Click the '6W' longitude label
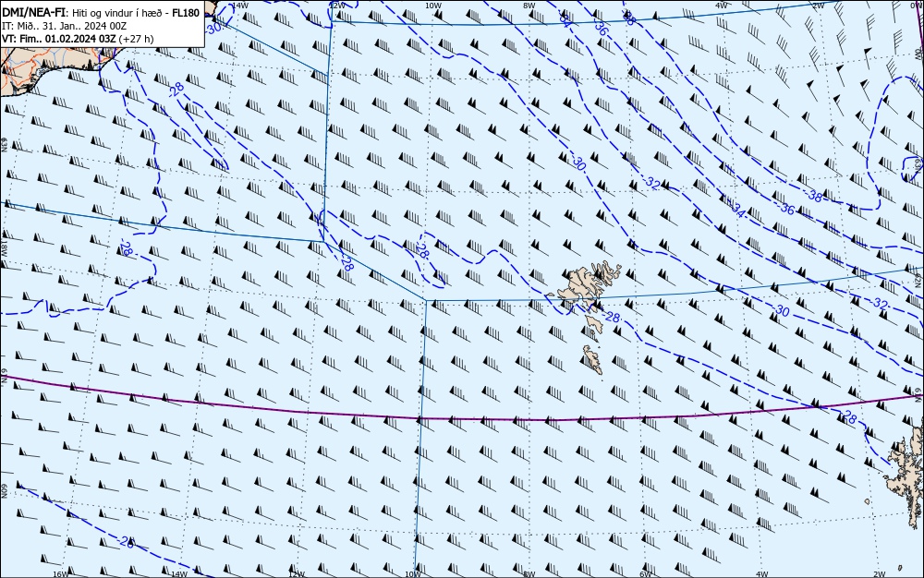This screenshot has width=924, height=578. tap(645, 574)
